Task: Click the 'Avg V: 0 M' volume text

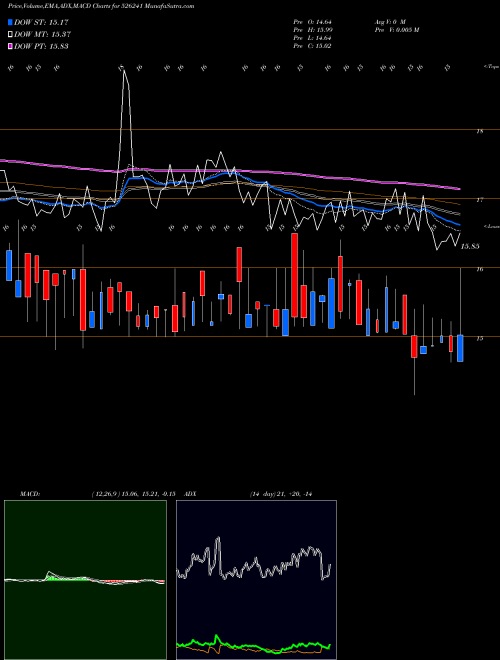Action: point(389,21)
